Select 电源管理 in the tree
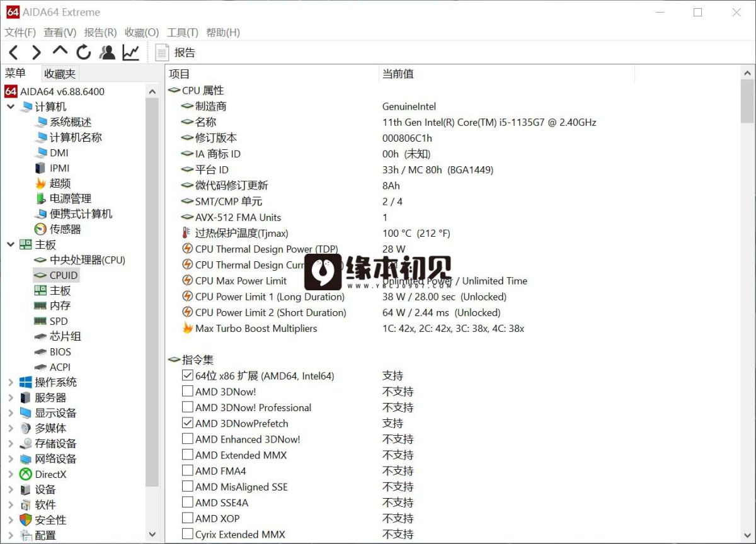The width and height of the screenshot is (756, 544). pyautogui.click(x=62, y=198)
